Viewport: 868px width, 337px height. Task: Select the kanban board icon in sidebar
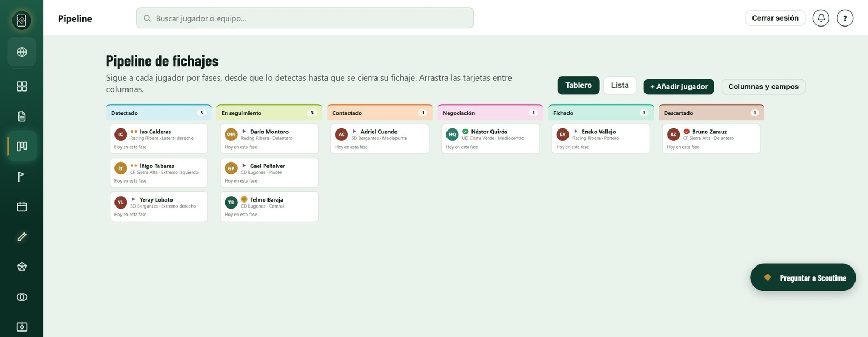coord(22,146)
